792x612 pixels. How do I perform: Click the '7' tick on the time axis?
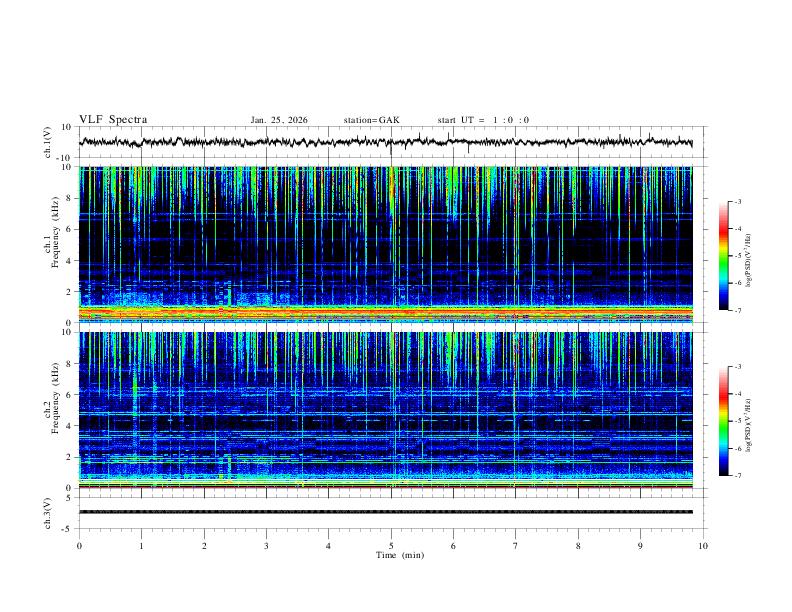click(516, 546)
